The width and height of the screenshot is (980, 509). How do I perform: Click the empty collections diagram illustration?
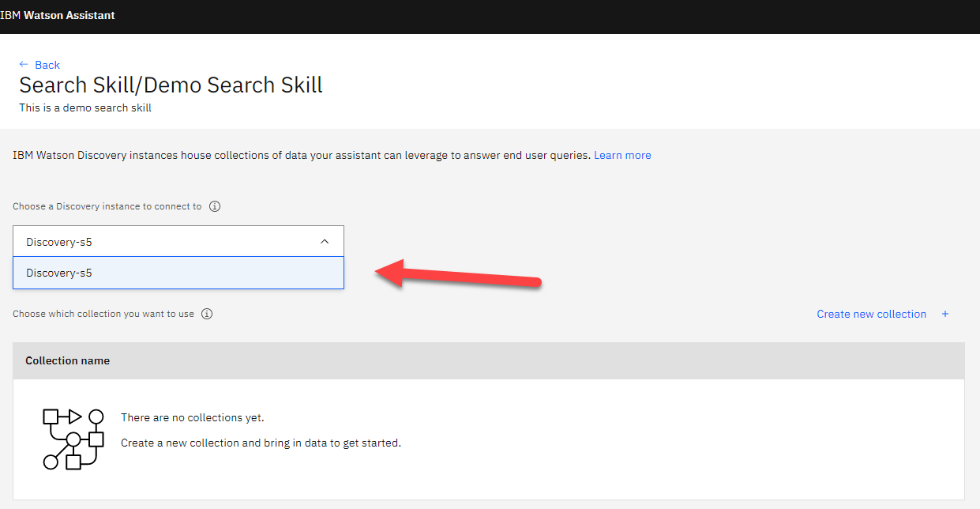click(x=73, y=439)
